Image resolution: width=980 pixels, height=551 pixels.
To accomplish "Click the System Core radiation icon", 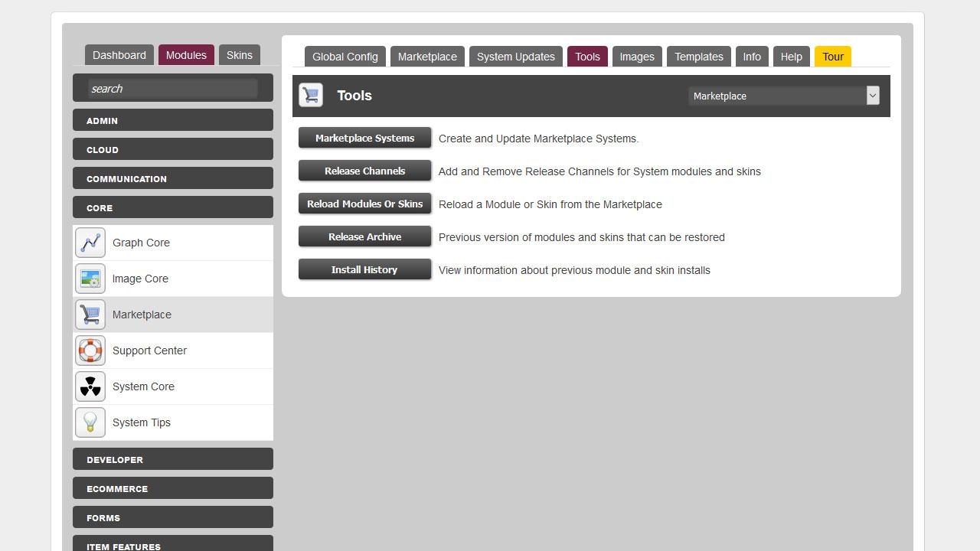I will (90, 386).
